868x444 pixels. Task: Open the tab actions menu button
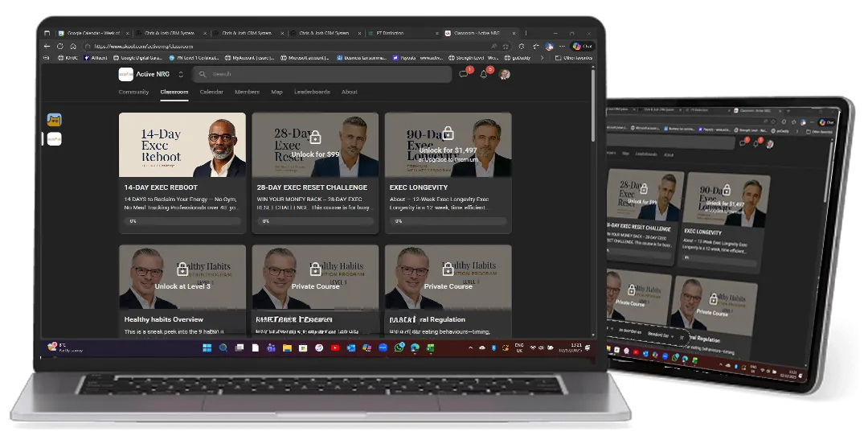(47, 33)
